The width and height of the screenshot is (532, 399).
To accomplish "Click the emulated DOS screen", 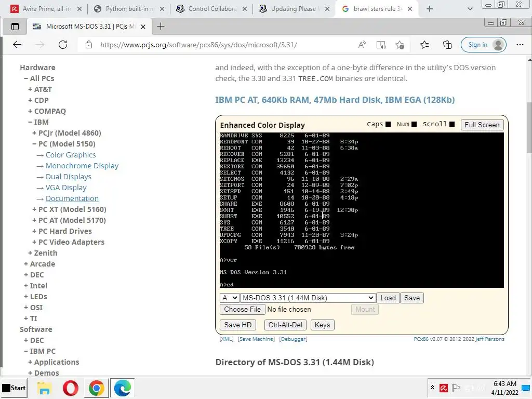I will tap(362, 210).
